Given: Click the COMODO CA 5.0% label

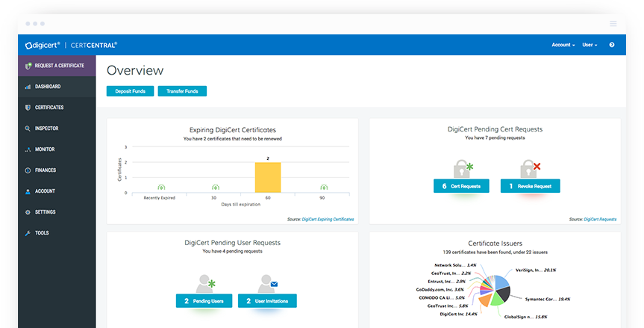Looking at the screenshot, I should click(442, 297).
